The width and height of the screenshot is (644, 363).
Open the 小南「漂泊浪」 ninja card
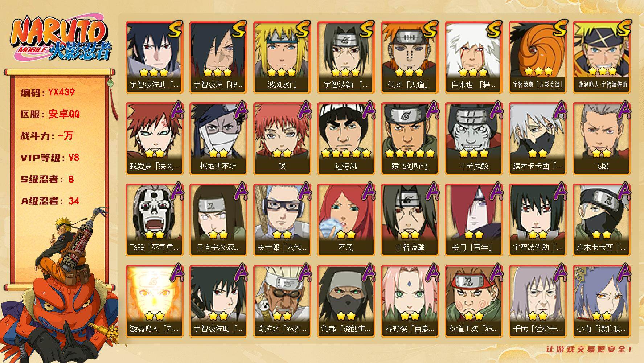(x=601, y=301)
